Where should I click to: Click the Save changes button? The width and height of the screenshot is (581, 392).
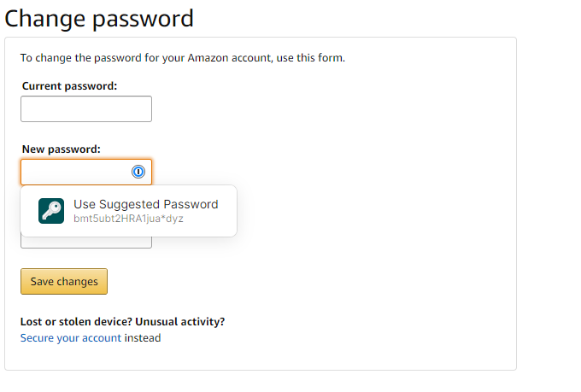pos(64,282)
